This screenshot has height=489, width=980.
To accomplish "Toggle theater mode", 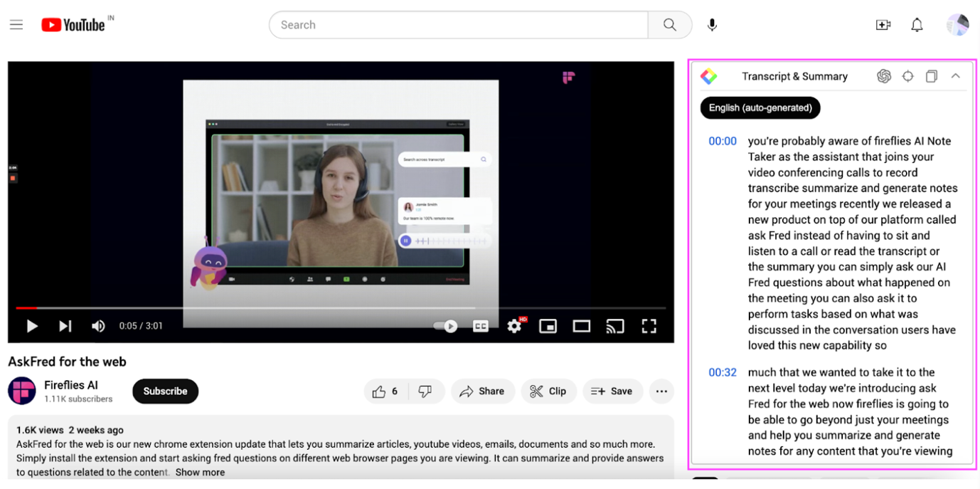I will tap(582, 326).
